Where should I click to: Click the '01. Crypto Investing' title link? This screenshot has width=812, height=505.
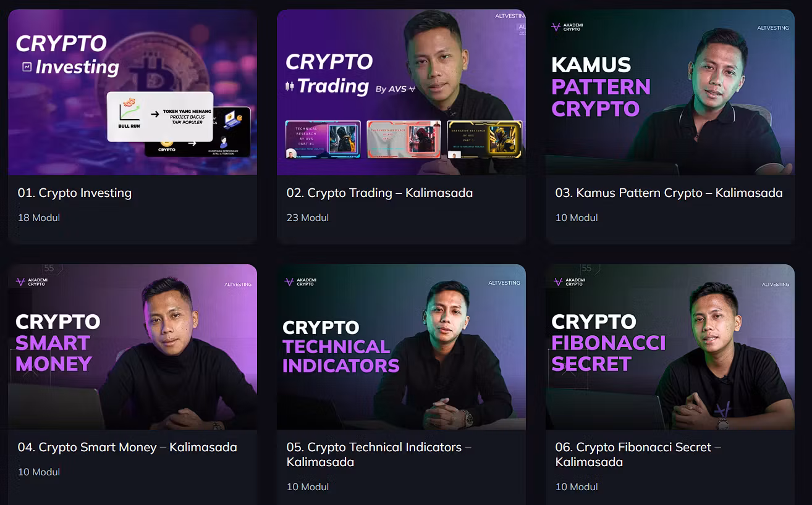pos(75,193)
